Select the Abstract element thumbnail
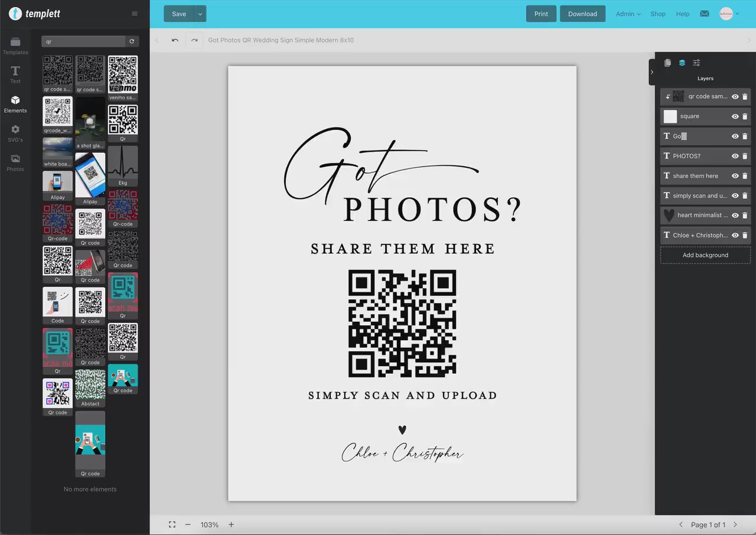756x535 pixels. coord(90,388)
